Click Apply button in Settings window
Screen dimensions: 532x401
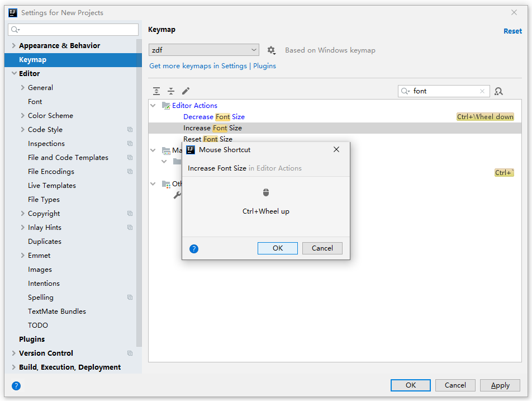pyautogui.click(x=500, y=385)
